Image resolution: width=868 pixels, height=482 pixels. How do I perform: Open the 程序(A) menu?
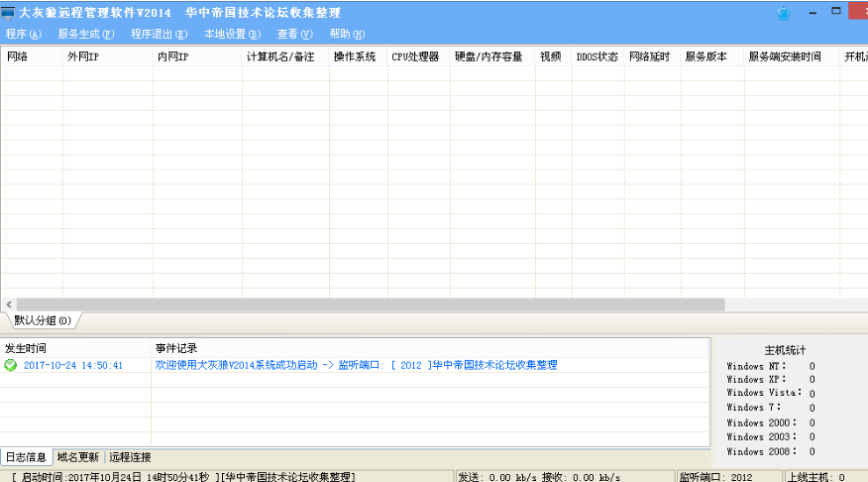click(23, 34)
